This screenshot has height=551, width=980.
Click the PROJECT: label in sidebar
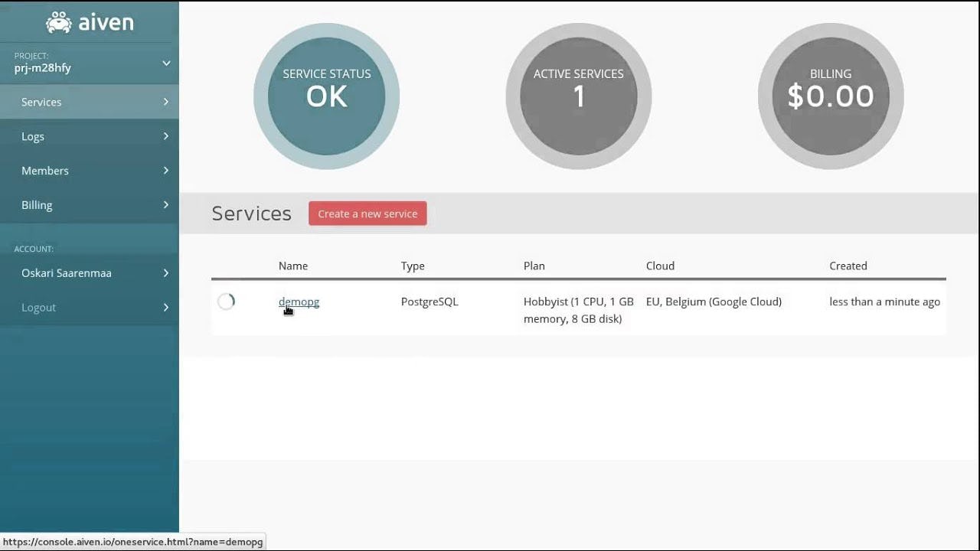click(x=31, y=56)
